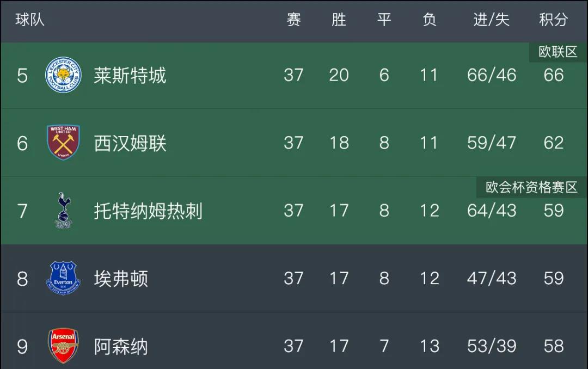Click rank number 8 for Everton

pyautogui.click(x=22, y=279)
